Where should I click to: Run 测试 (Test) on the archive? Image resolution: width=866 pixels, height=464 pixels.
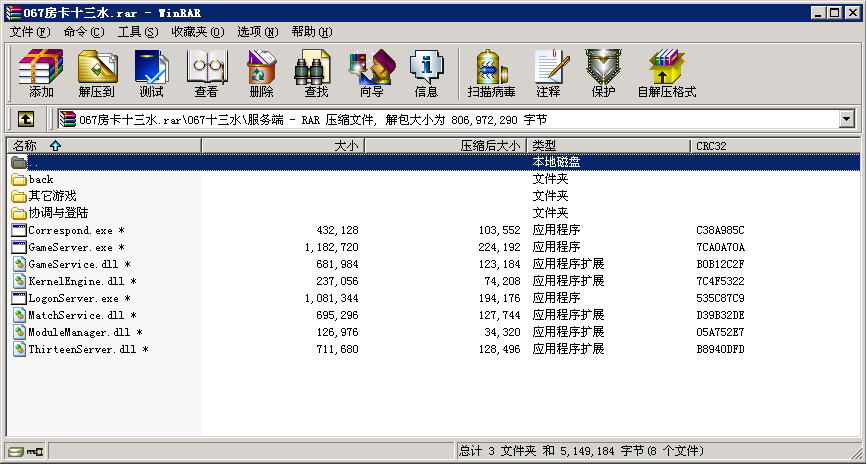click(151, 73)
